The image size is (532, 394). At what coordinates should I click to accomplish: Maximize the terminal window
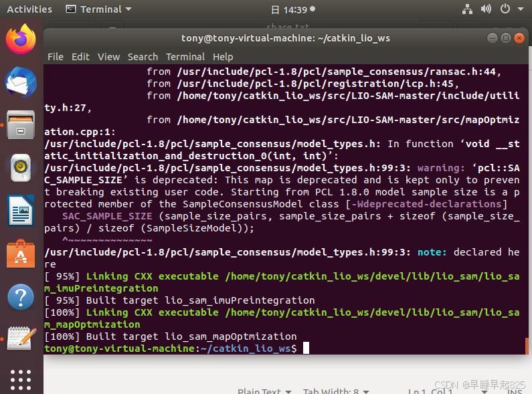click(505, 38)
